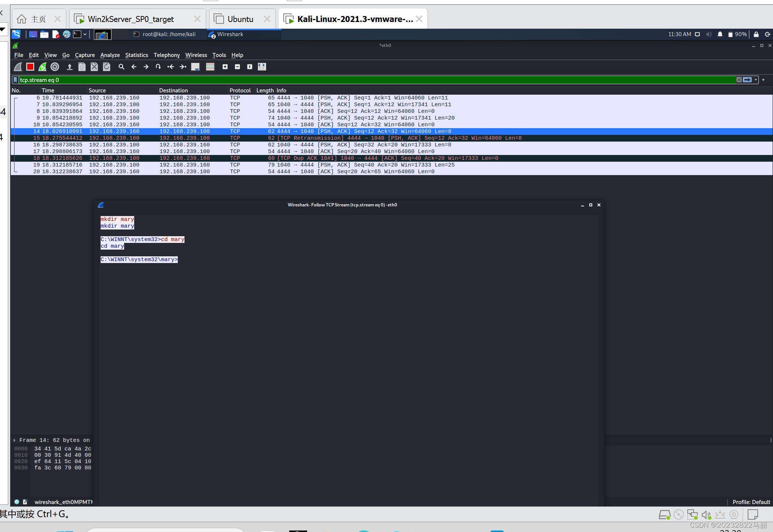Click the Find a packet magnifier
The width and height of the screenshot is (773, 532).
point(122,67)
